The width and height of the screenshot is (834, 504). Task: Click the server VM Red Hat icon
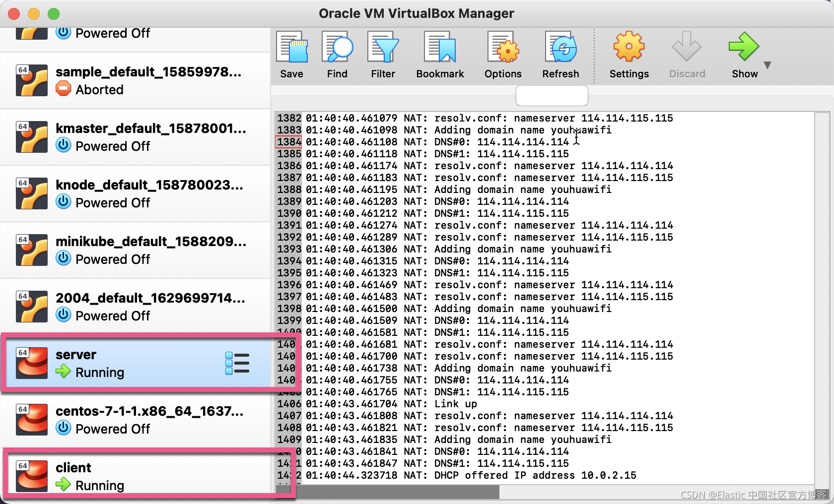32,363
